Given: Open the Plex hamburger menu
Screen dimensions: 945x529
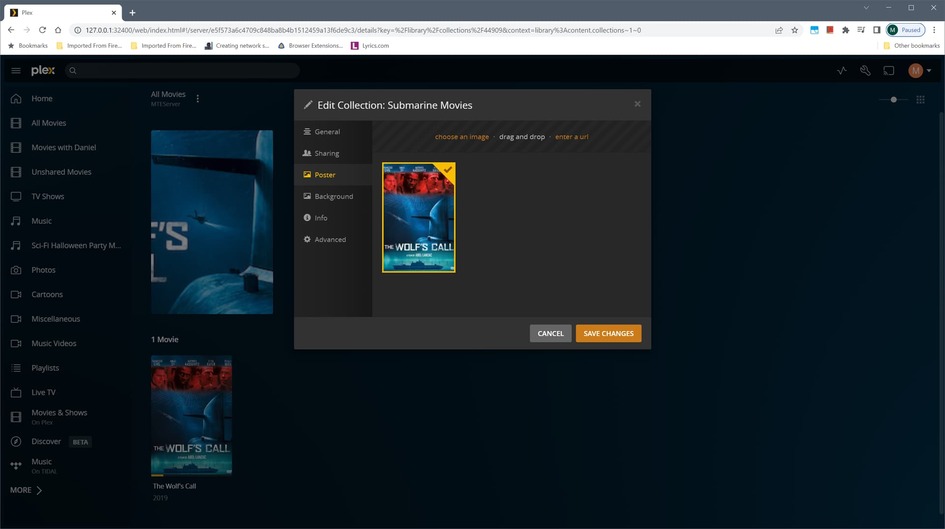Looking at the screenshot, I should click(16, 70).
